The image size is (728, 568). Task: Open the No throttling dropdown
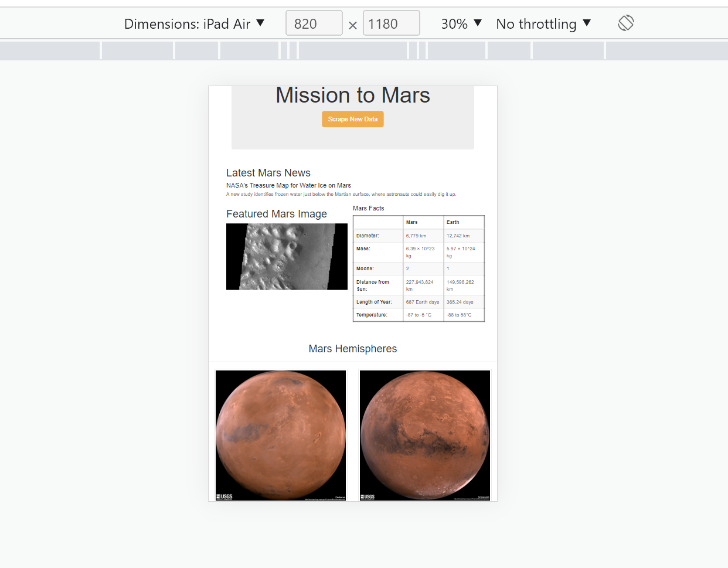pyautogui.click(x=543, y=24)
